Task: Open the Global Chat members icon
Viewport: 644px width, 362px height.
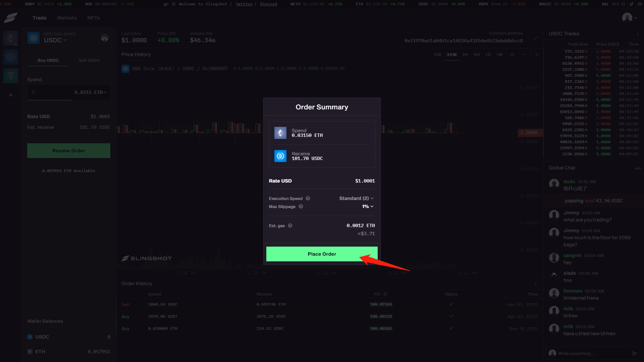Action: click(638, 168)
